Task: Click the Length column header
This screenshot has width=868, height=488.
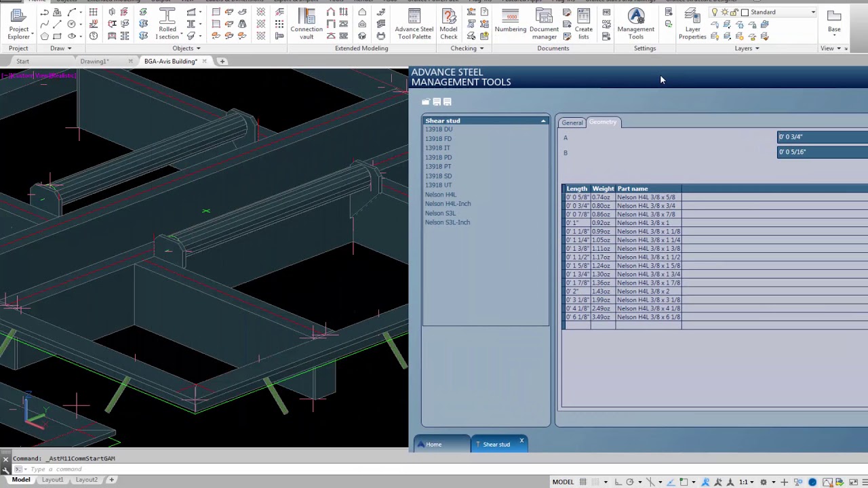Action: [x=576, y=188]
